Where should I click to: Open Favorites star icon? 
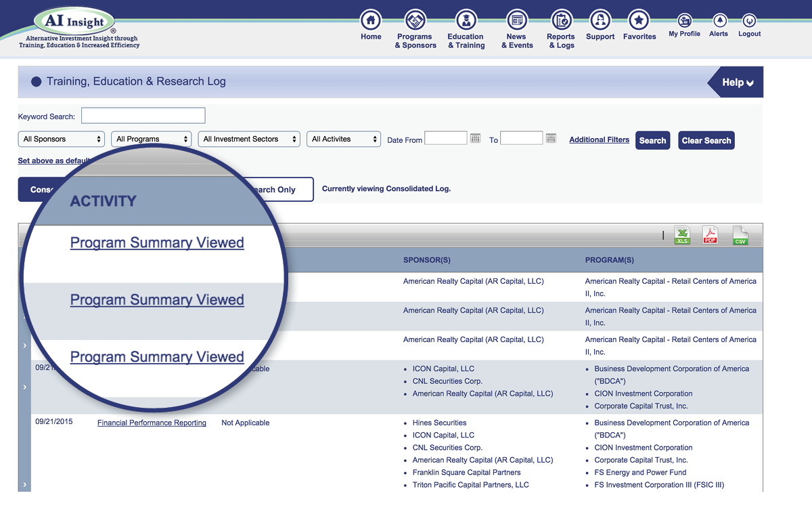[x=639, y=20]
